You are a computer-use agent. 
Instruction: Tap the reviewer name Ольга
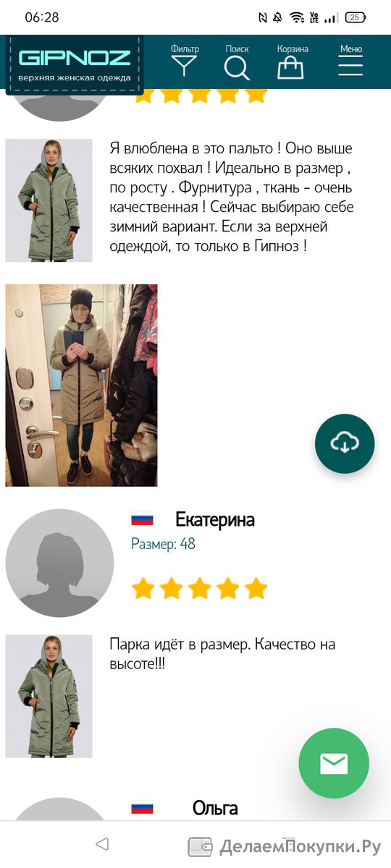tap(215, 808)
